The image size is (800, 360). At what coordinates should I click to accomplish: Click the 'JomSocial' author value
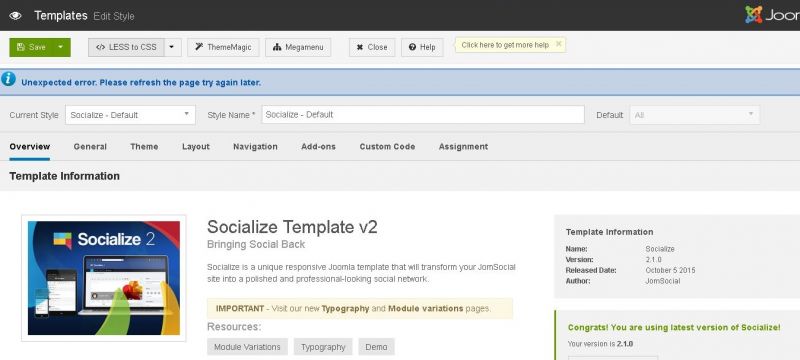tap(662, 281)
